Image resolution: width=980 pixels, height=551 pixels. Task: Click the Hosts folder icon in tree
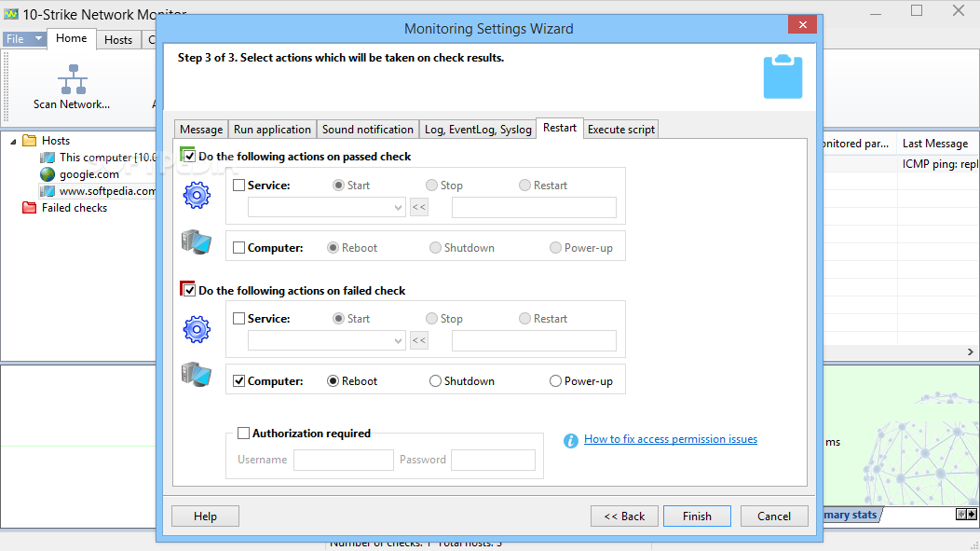point(30,140)
